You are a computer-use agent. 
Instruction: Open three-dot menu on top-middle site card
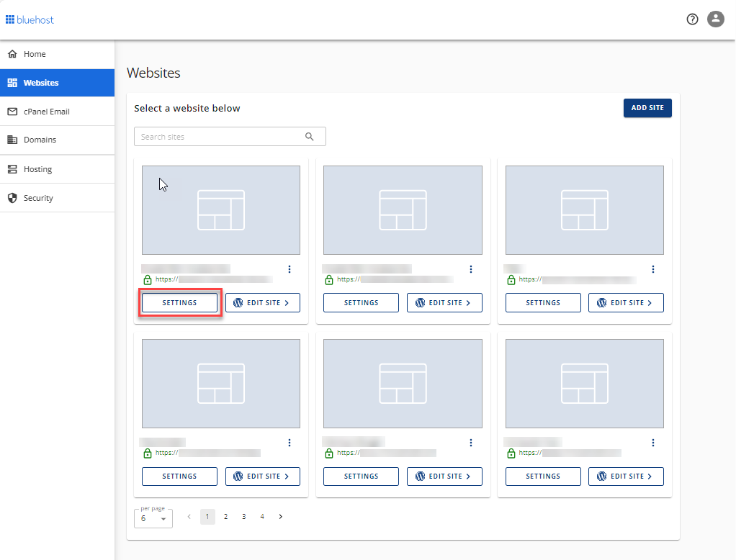(471, 269)
